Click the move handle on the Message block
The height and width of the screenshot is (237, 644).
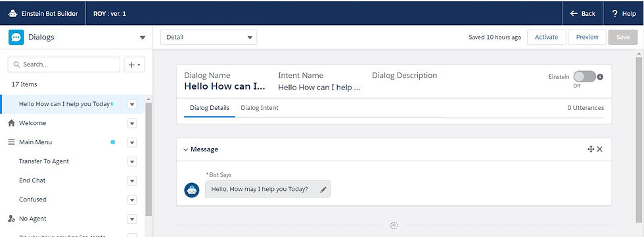pyautogui.click(x=591, y=149)
